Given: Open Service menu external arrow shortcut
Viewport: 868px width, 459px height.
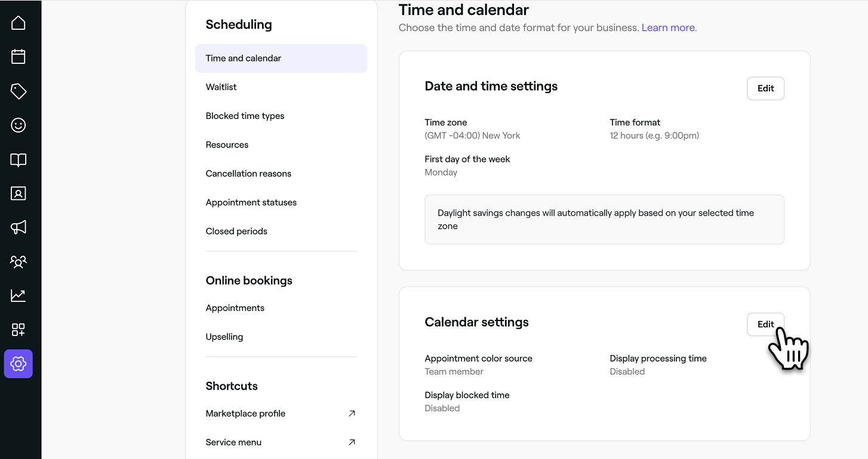Looking at the screenshot, I should point(352,442).
